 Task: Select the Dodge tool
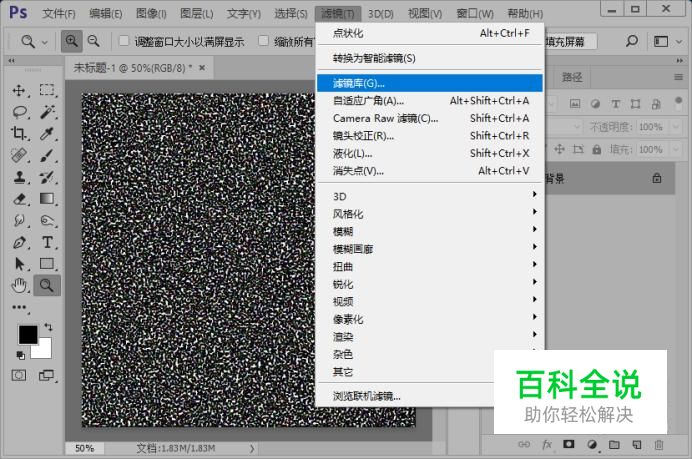[47, 220]
